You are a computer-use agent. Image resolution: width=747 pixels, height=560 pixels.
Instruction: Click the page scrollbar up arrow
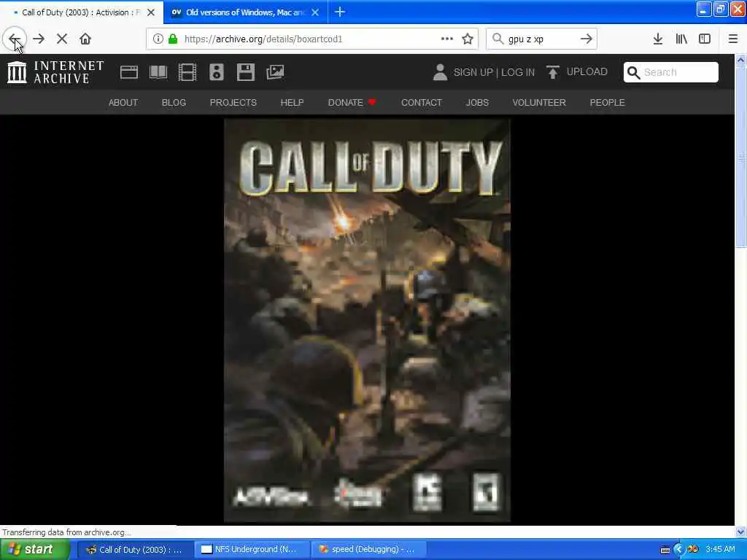coord(741,60)
